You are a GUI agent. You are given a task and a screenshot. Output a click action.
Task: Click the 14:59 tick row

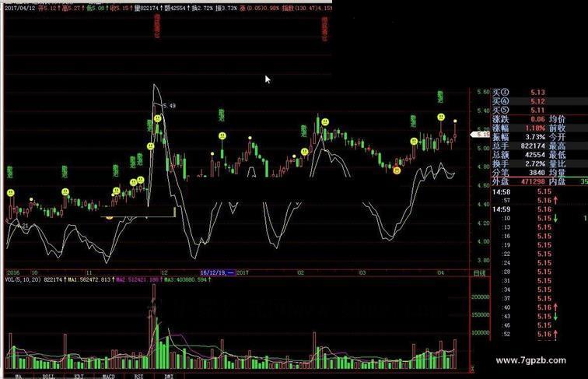click(x=540, y=209)
